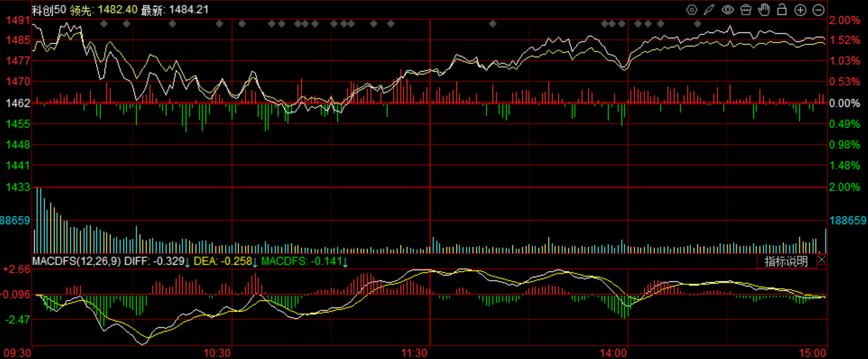Click the 0.00% percentage axis label
The width and height of the screenshot is (868, 359).
pyautogui.click(x=845, y=103)
